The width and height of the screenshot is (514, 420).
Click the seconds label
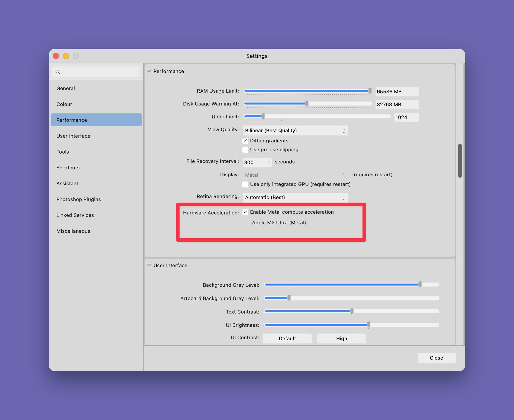pyautogui.click(x=285, y=162)
